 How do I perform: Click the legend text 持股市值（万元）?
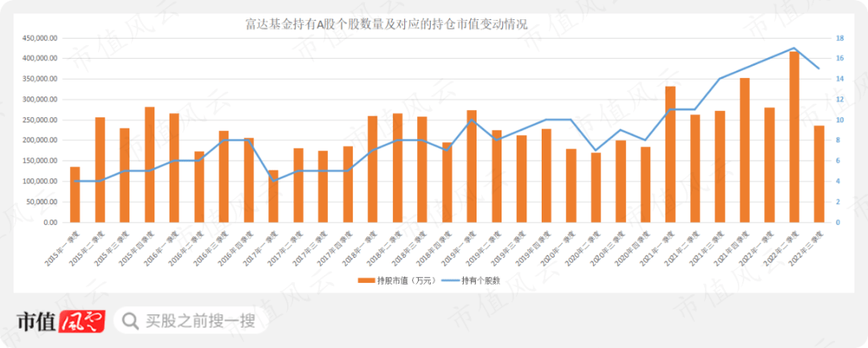click(x=408, y=280)
